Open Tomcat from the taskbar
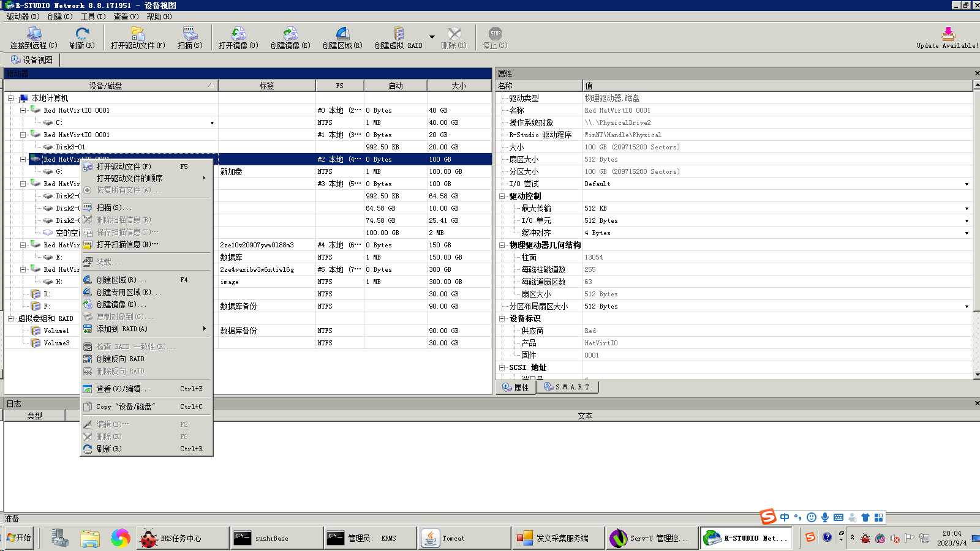980x551 pixels. 465,538
